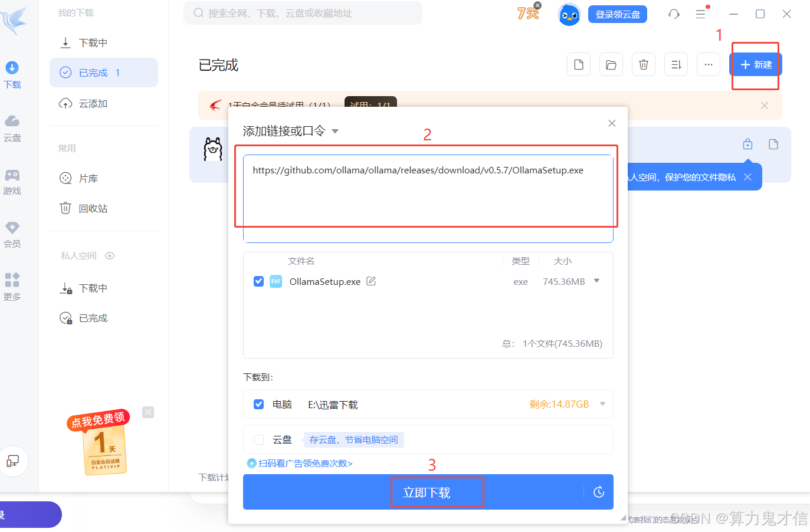Click the llama thumbnail of the completed task
Viewport: 810px width, 532px height.
tap(213, 149)
